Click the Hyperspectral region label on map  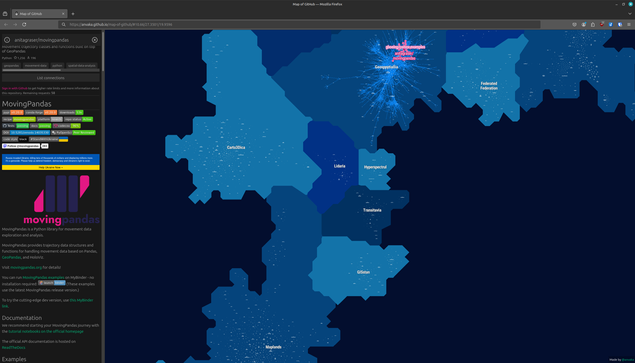point(375,167)
